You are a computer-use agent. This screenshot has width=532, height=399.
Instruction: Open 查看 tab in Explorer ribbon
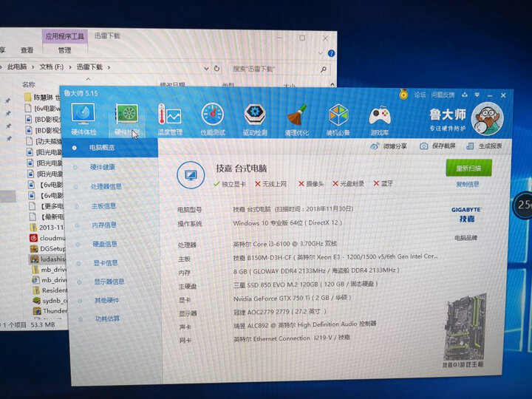(x=27, y=50)
